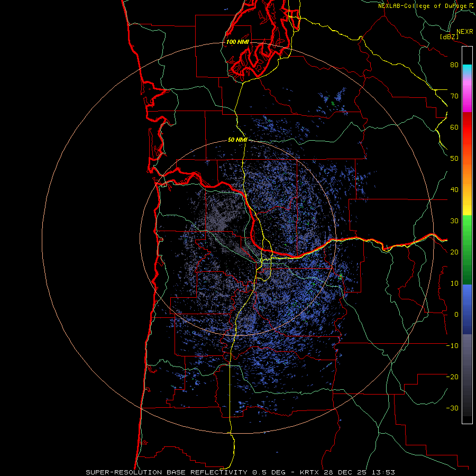Click the -10 value on the dBZ scale
The height and width of the screenshot is (476, 476).
(x=452, y=345)
